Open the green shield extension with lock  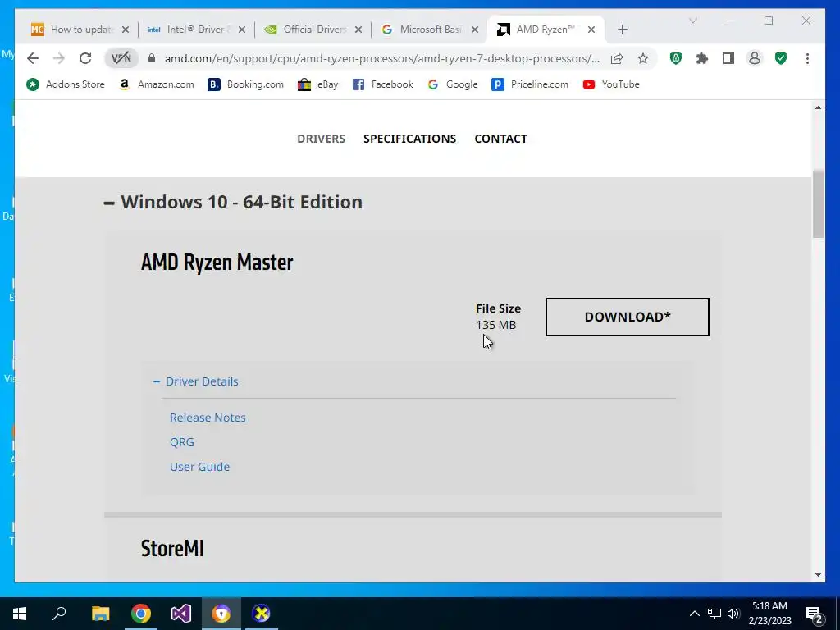tap(676, 58)
